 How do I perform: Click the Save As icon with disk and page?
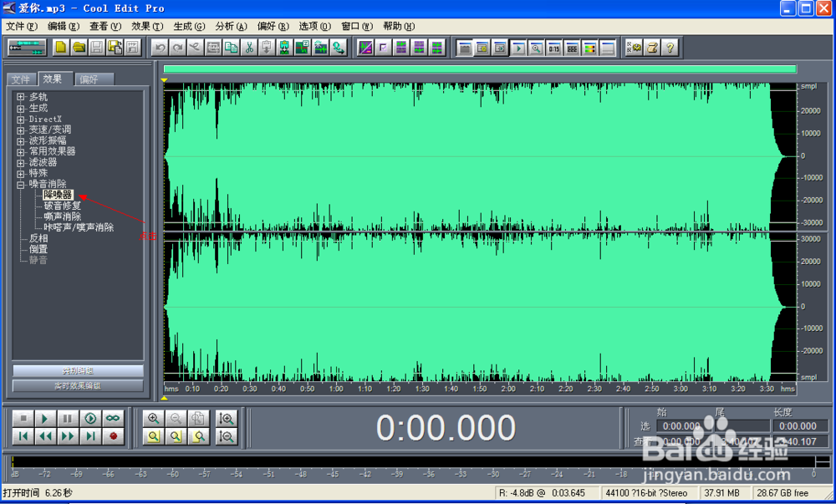(115, 48)
